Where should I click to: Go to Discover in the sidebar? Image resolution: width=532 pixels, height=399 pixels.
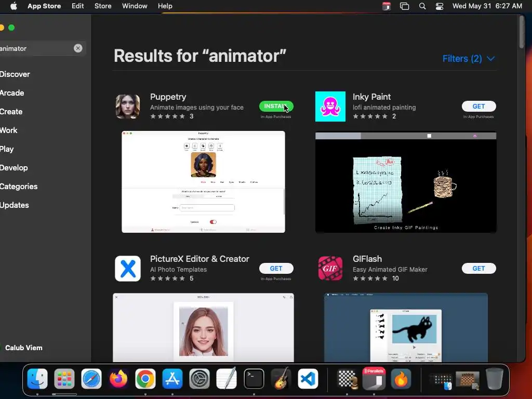[x=15, y=74]
